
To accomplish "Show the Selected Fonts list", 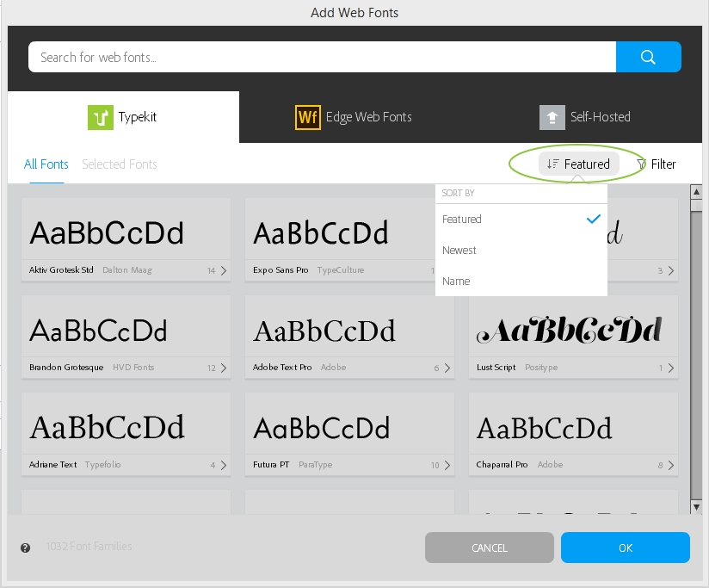I will 120,164.
